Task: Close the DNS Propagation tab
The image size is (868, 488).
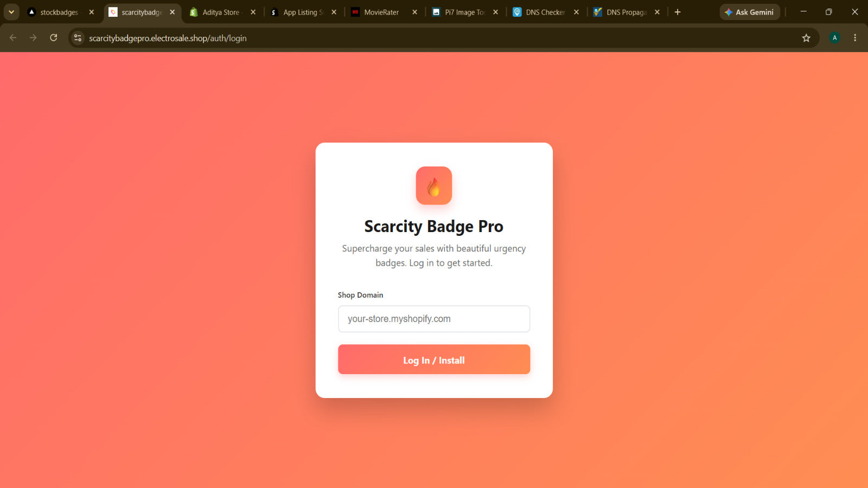Action: [657, 12]
